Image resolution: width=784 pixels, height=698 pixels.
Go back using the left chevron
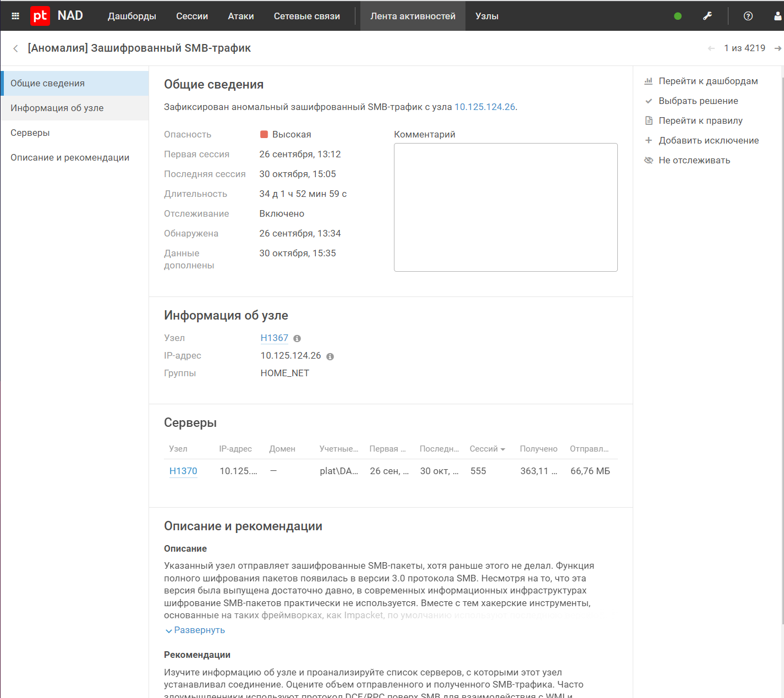point(15,48)
